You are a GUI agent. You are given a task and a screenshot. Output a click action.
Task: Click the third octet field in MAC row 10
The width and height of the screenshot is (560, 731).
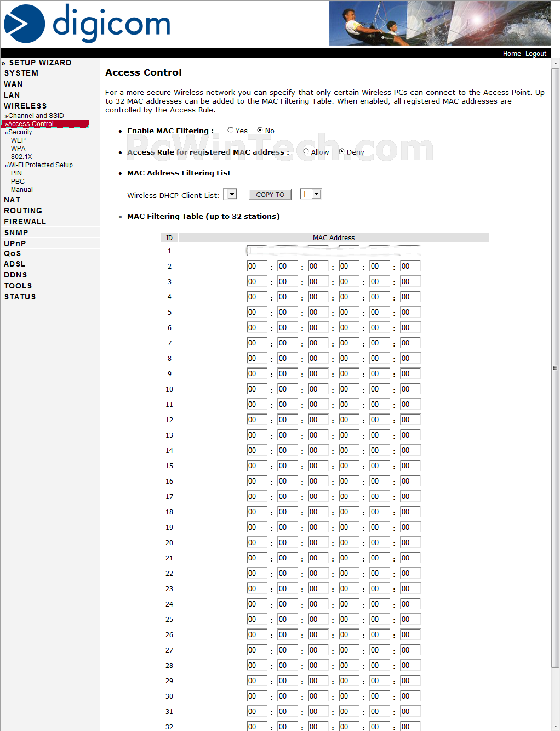[x=318, y=389]
